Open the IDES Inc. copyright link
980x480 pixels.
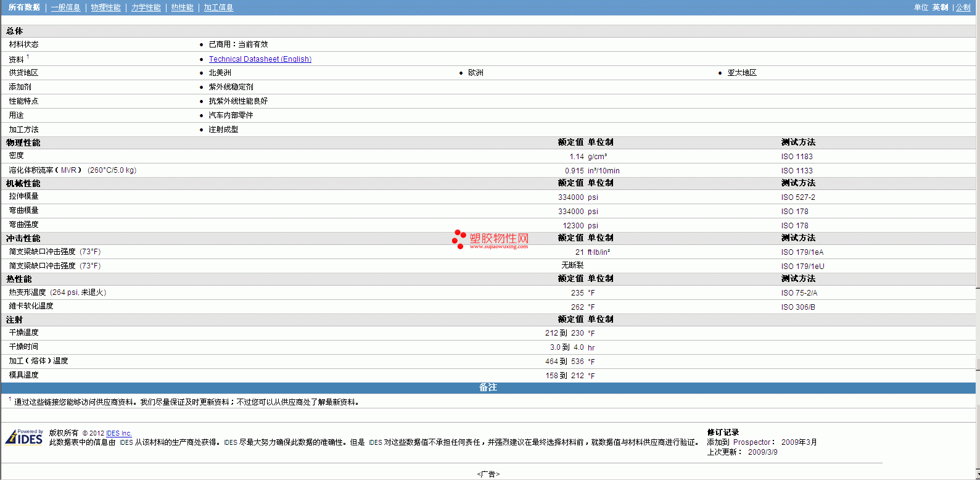(119, 433)
